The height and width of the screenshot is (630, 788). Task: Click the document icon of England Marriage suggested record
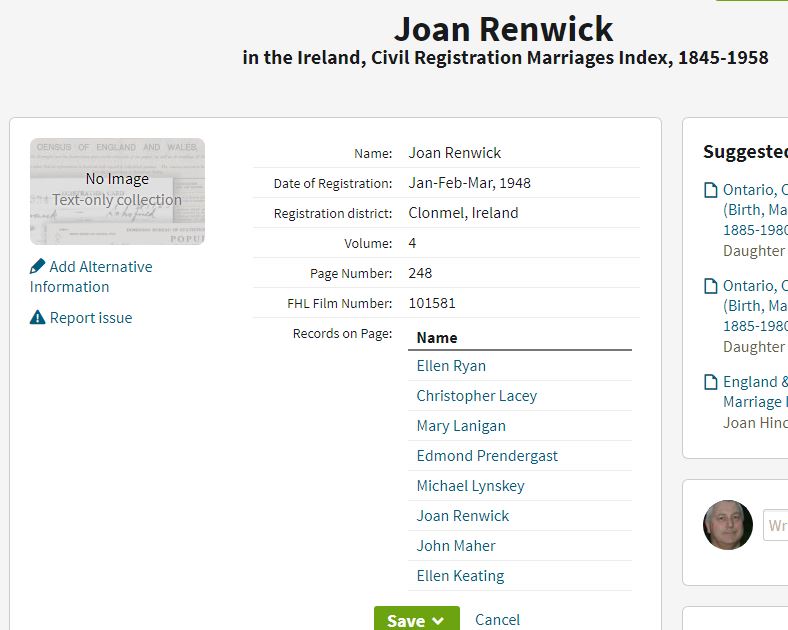(x=711, y=382)
